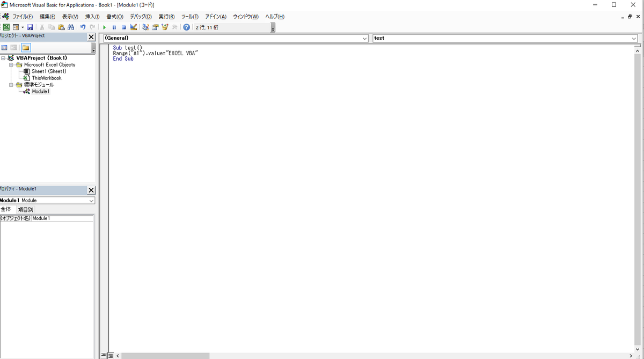644x359 pixels.
Task: Restore the inner code window with restore button
Action: [630, 17]
